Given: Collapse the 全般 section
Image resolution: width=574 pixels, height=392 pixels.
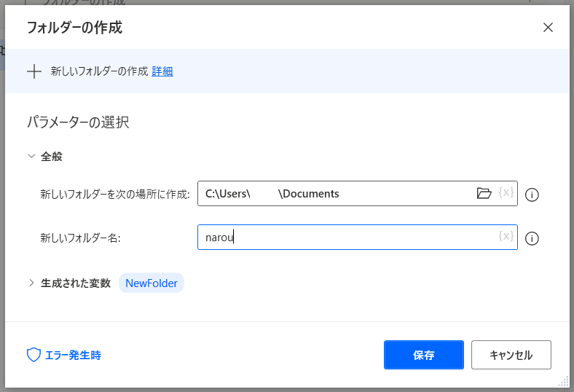Looking at the screenshot, I should pyautogui.click(x=31, y=156).
